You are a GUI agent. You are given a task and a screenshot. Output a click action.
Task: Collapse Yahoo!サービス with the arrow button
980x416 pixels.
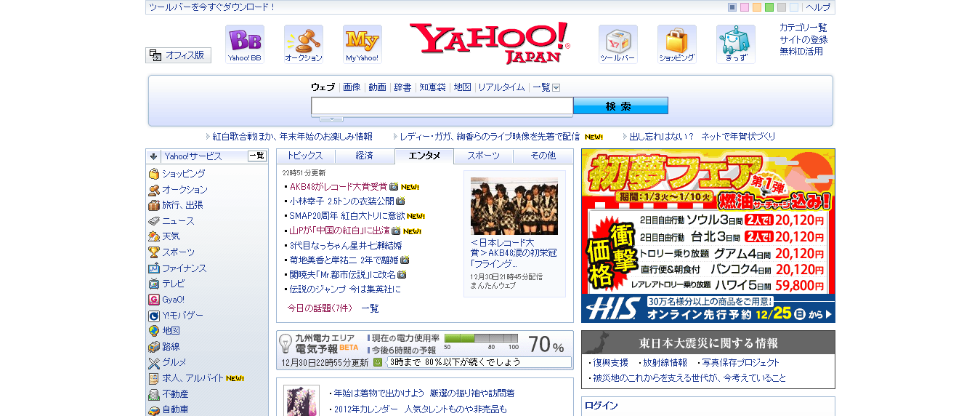pyautogui.click(x=154, y=156)
